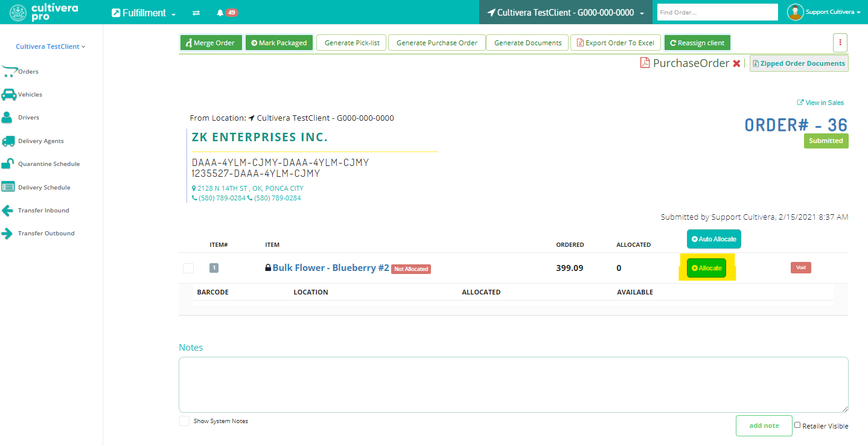Click the LOCATION column header
The image size is (868, 446).
tap(311, 292)
